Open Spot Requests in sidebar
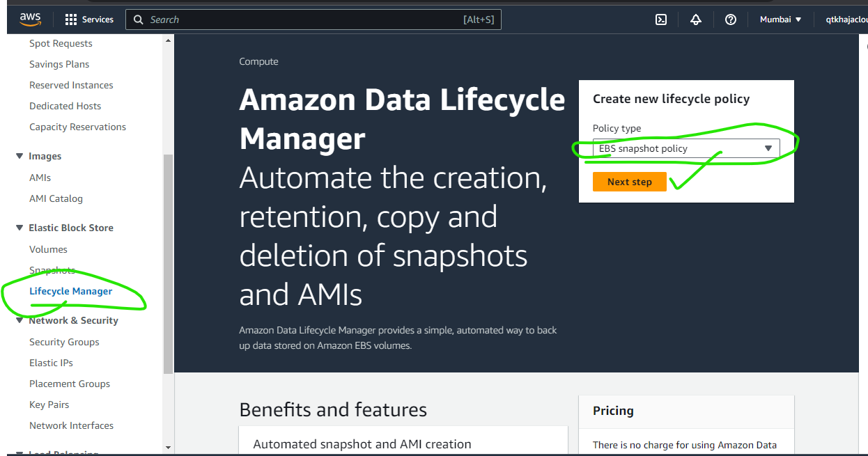The height and width of the screenshot is (456, 868). coord(61,43)
